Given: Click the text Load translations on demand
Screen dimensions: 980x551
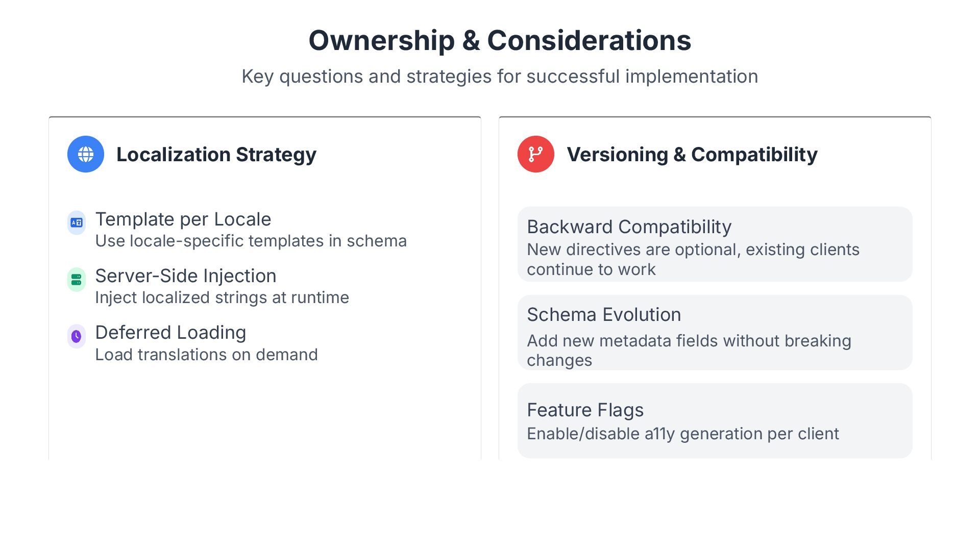Looking at the screenshot, I should coord(206,355).
